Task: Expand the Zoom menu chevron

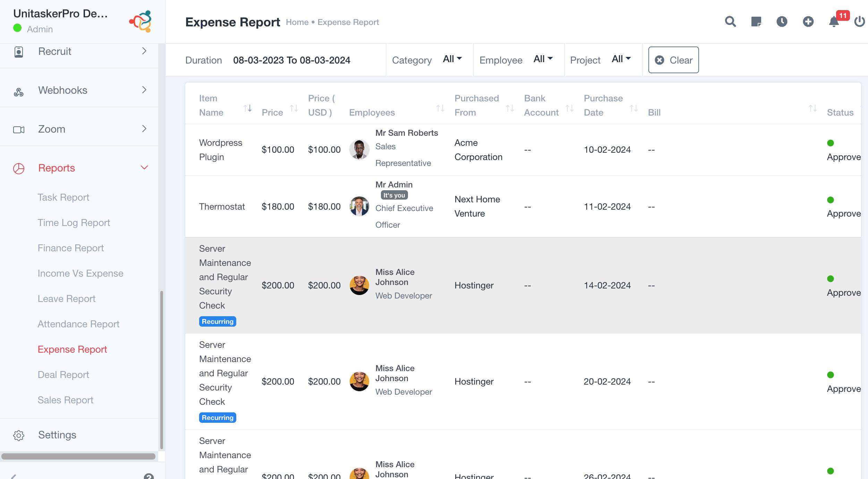Action: [x=144, y=129]
